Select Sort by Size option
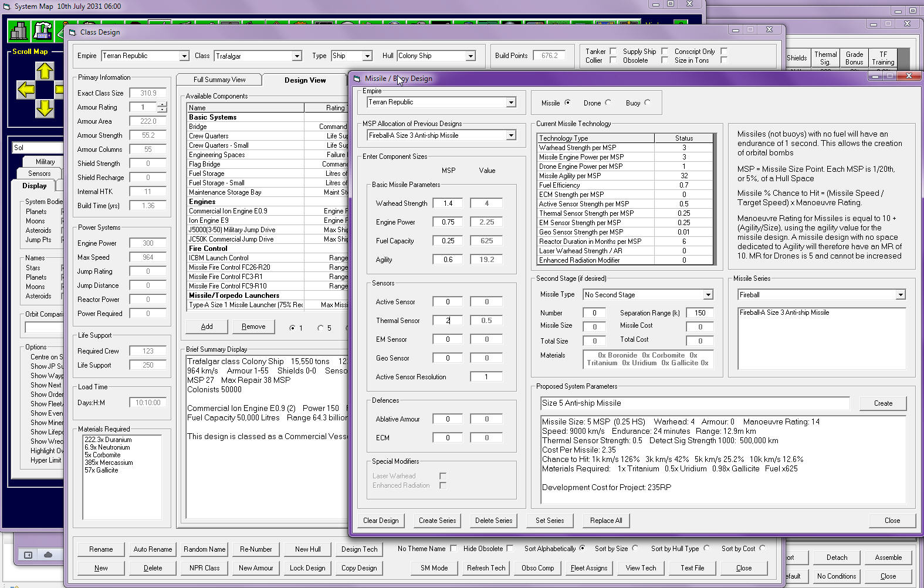Image resolution: width=924 pixels, height=588 pixels. [635, 549]
